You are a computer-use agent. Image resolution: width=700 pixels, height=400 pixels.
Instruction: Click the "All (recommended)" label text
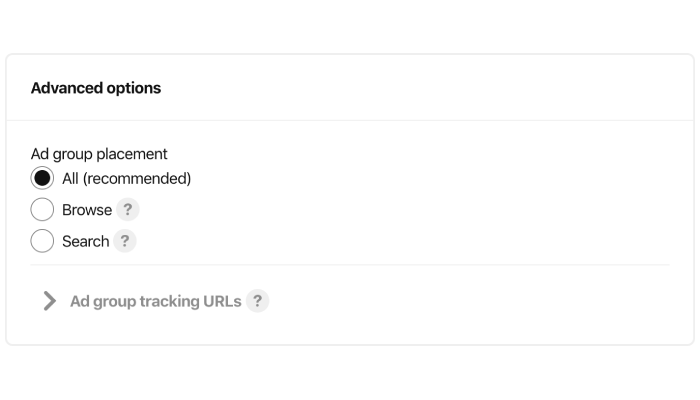(x=126, y=179)
